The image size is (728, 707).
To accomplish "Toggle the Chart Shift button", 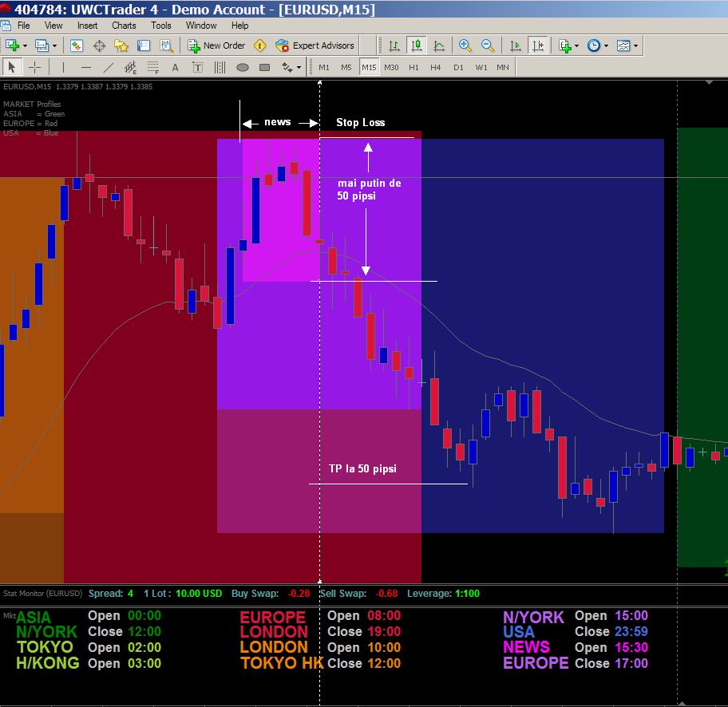I will 539,45.
